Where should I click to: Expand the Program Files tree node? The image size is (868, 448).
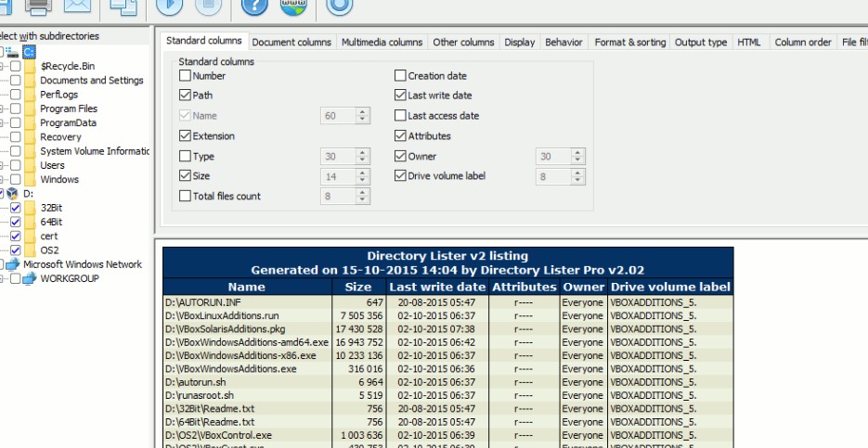[3, 109]
